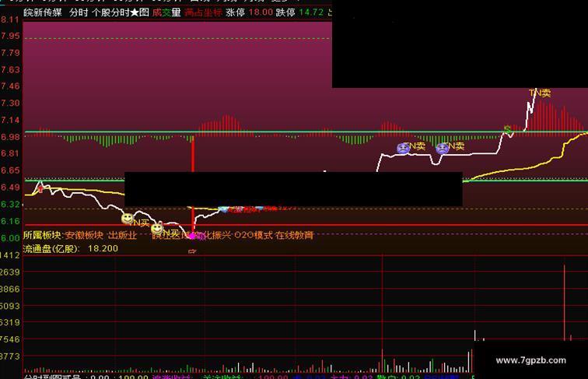Select the 分时 label in the header

79,12
